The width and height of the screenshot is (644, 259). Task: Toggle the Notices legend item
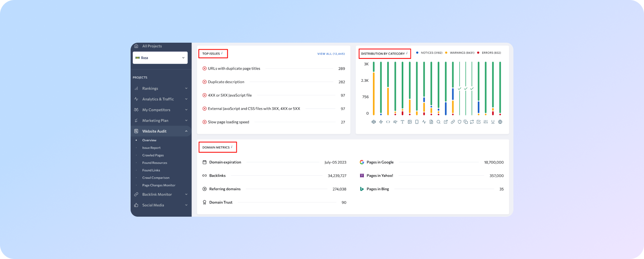429,53
